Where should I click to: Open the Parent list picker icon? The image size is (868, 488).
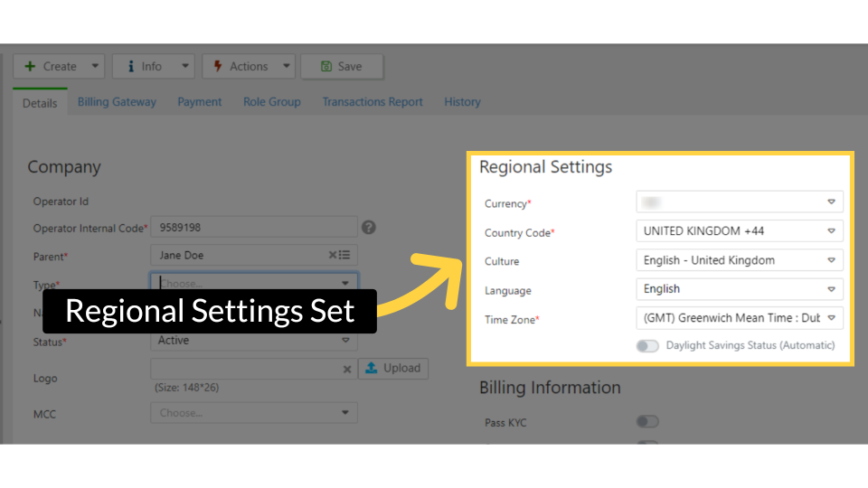(345, 256)
